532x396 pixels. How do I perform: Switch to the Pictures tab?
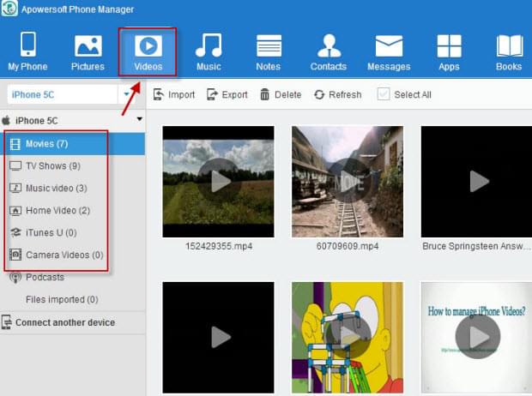[88, 52]
